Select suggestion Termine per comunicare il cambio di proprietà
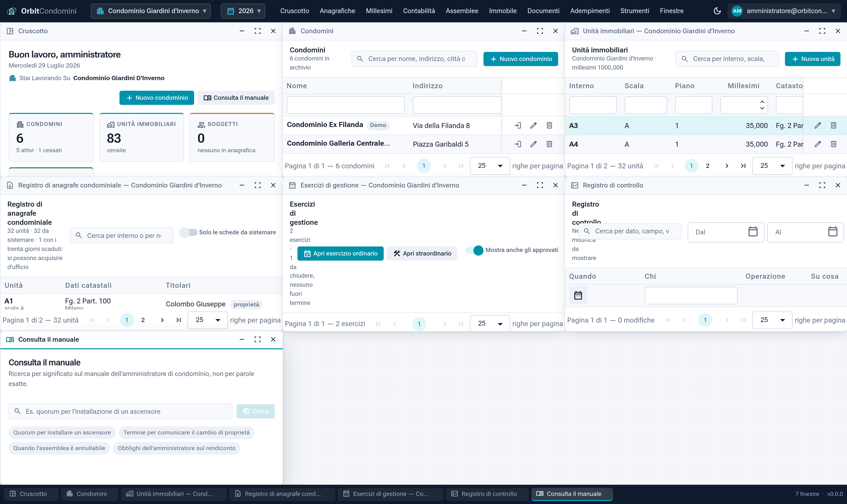 pyautogui.click(x=187, y=432)
